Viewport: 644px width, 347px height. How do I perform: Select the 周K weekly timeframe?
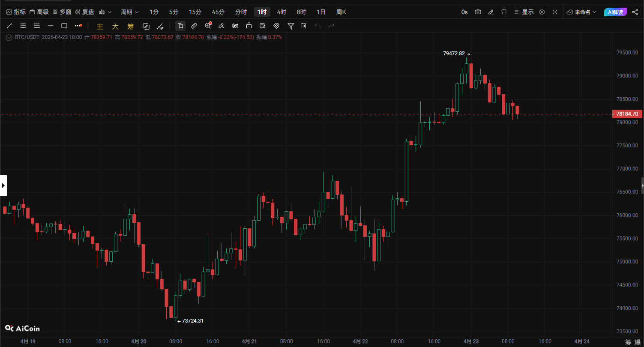[x=341, y=12]
